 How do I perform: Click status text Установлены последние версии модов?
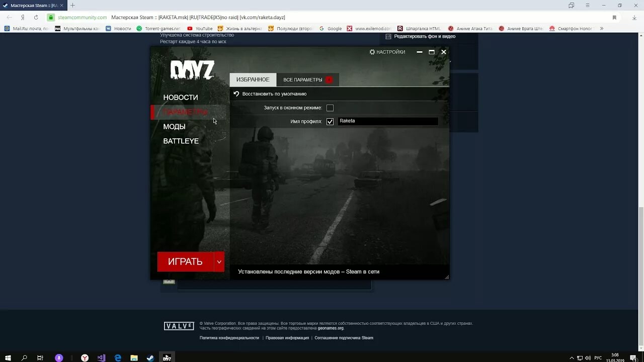[x=308, y=271]
